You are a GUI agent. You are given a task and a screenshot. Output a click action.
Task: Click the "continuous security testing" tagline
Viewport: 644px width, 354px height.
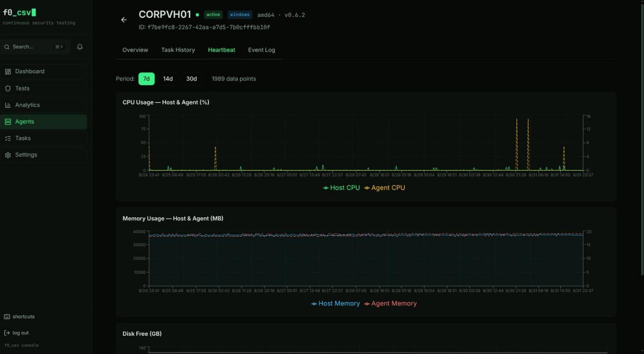click(39, 23)
